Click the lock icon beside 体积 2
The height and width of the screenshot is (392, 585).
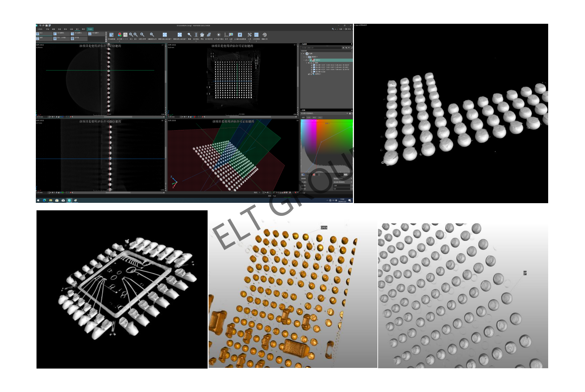(306, 60)
